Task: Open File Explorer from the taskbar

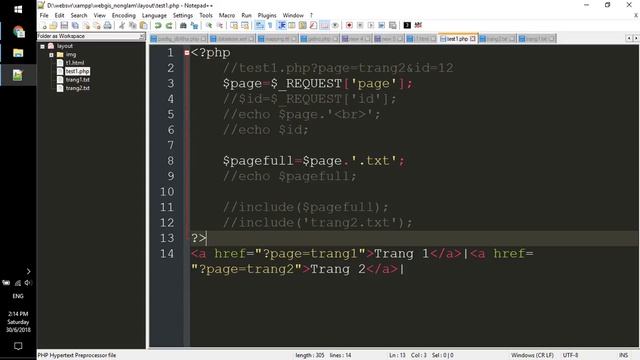Action: (18, 53)
